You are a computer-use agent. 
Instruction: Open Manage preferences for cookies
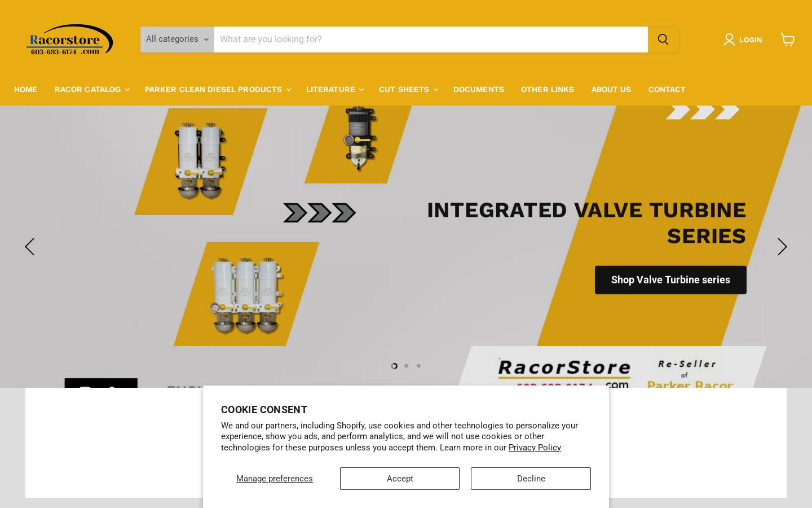pyautogui.click(x=275, y=479)
